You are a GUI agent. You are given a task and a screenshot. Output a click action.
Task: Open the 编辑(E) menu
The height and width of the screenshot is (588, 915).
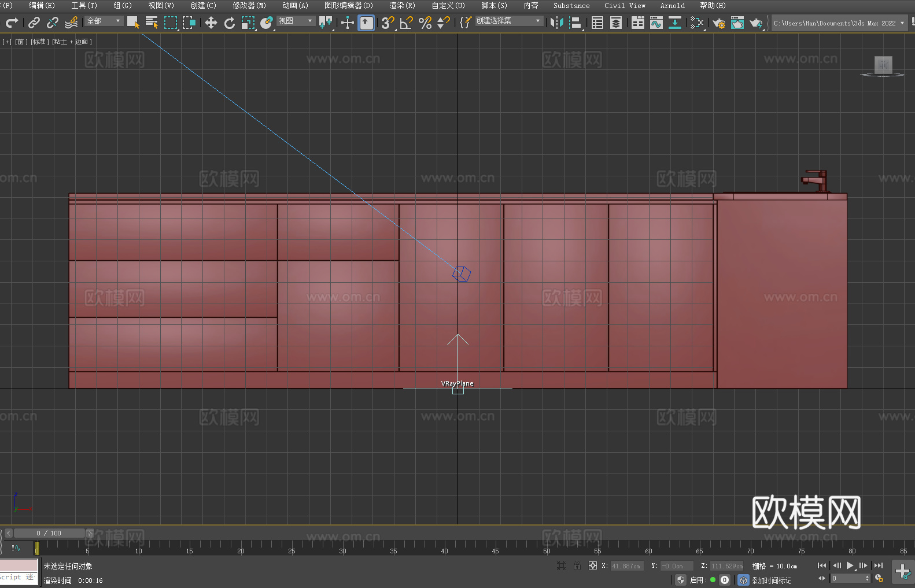click(42, 5)
